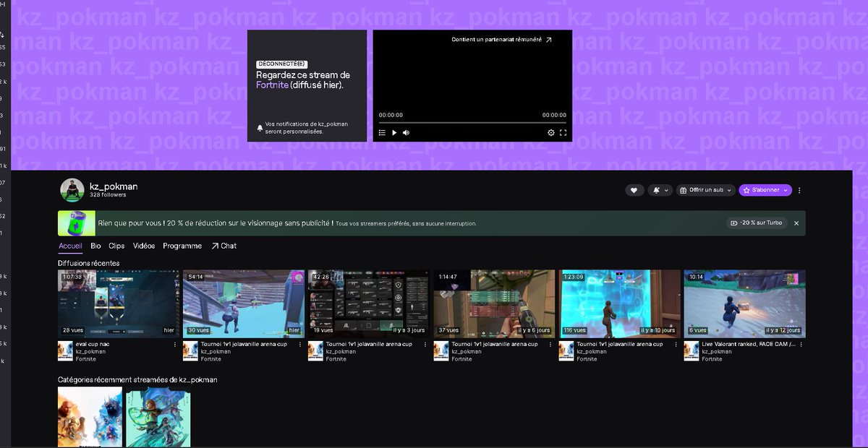The image size is (868, 448).
Task: Open the Fortnite category box art
Action: [x=90, y=418]
